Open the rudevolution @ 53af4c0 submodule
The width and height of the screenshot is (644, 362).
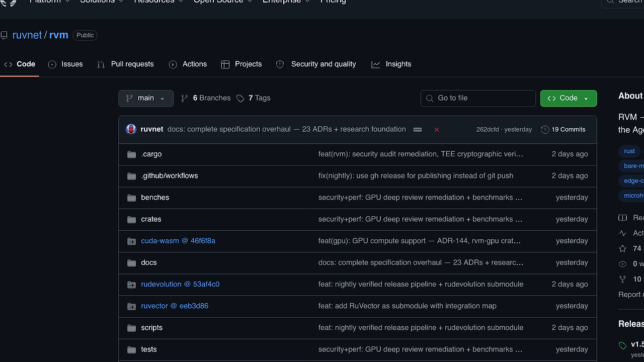(180, 284)
